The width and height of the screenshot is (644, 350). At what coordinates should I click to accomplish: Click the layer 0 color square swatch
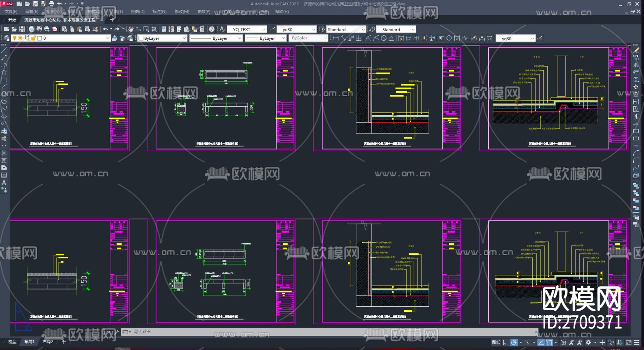click(x=40, y=38)
